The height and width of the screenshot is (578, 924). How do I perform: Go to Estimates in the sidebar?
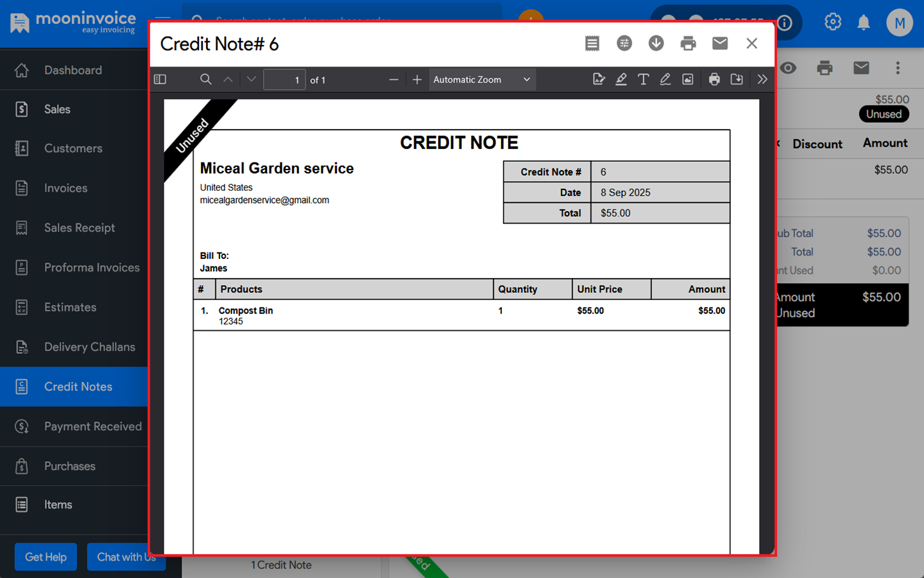[70, 307]
